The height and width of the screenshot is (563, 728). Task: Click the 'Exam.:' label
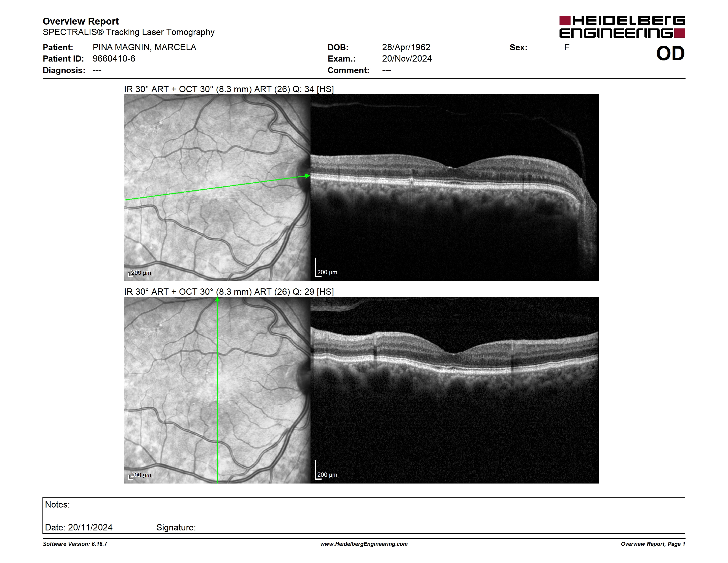click(x=342, y=59)
